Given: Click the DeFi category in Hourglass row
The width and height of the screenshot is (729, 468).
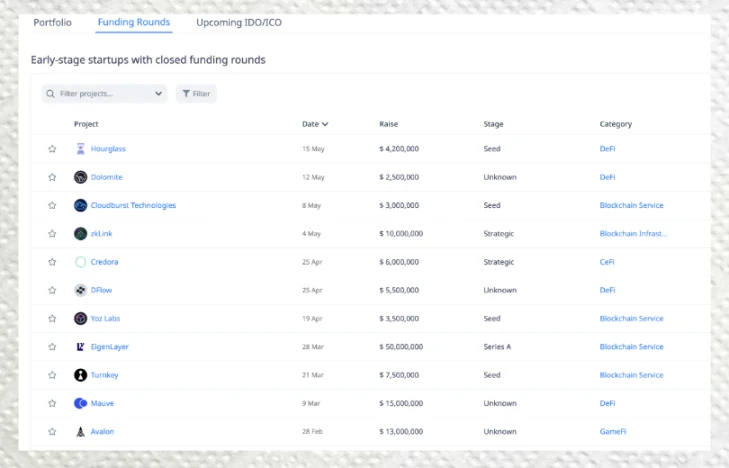Looking at the screenshot, I should pyautogui.click(x=607, y=149).
